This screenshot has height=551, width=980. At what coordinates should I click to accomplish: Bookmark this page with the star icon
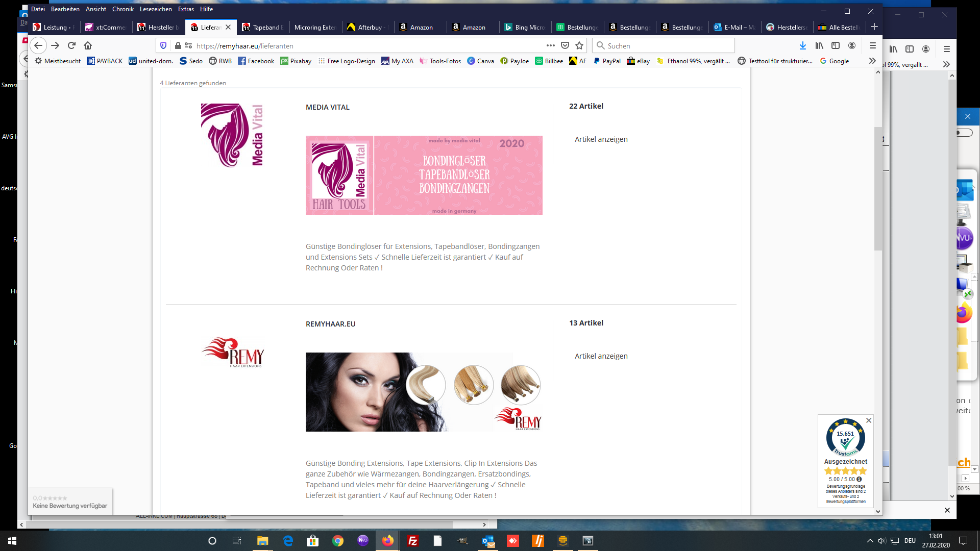(x=579, y=45)
